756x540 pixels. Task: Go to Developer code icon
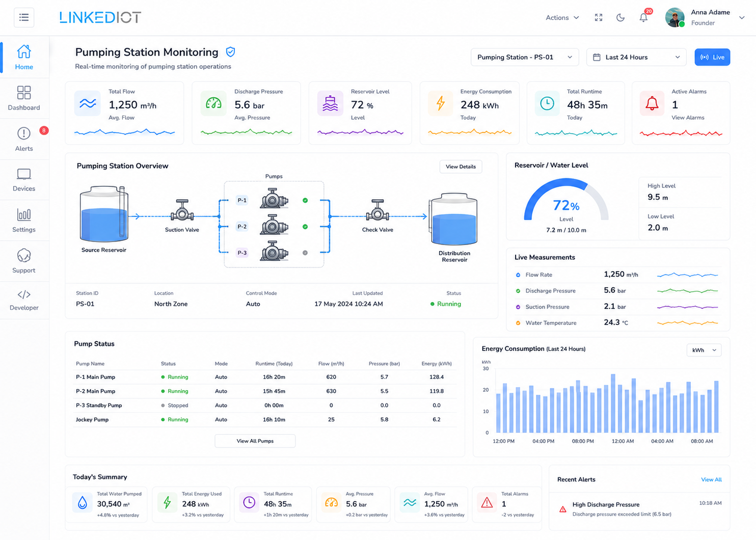coord(24,294)
